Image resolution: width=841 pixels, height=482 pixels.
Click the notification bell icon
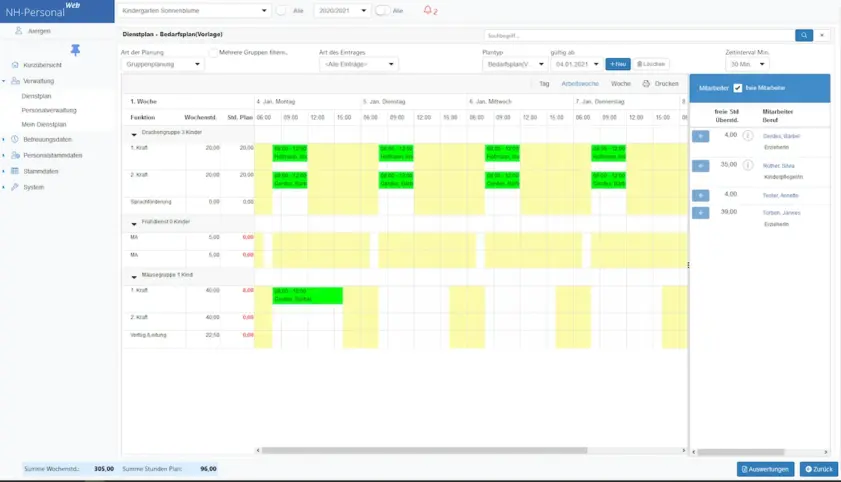pyautogui.click(x=430, y=11)
